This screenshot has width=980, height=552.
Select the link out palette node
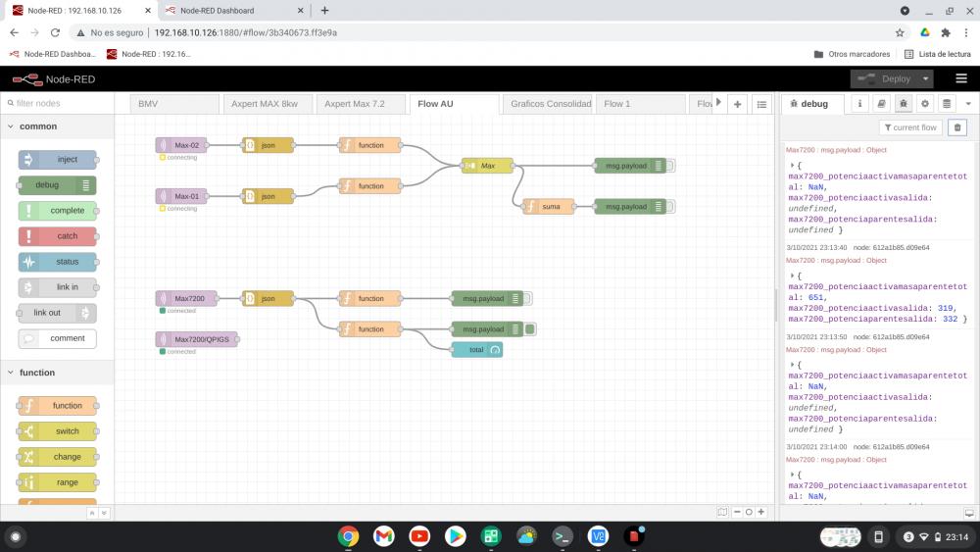(x=58, y=313)
